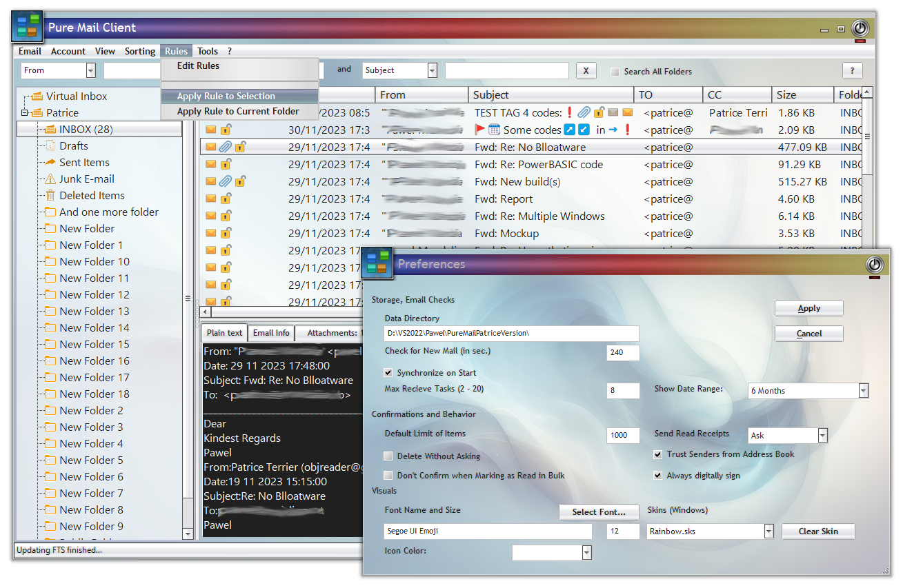Click the Sent Items arrow icon
This screenshot has width=903, height=588.
pos(50,163)
